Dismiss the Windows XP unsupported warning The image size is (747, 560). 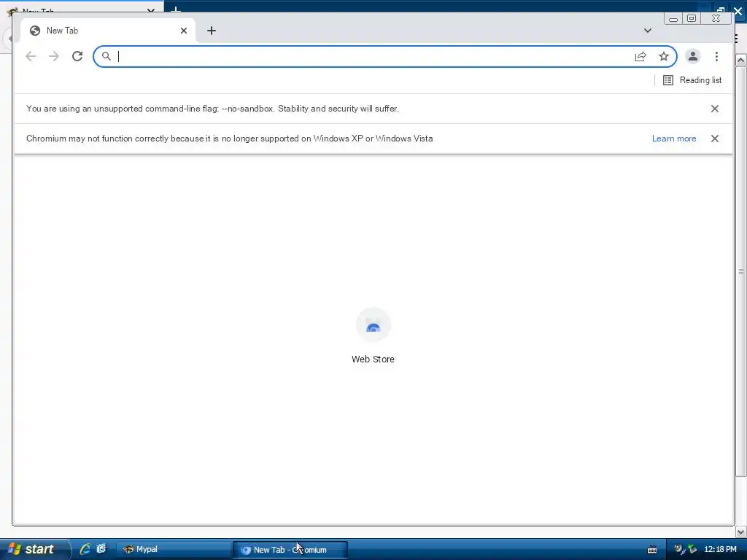715,139
